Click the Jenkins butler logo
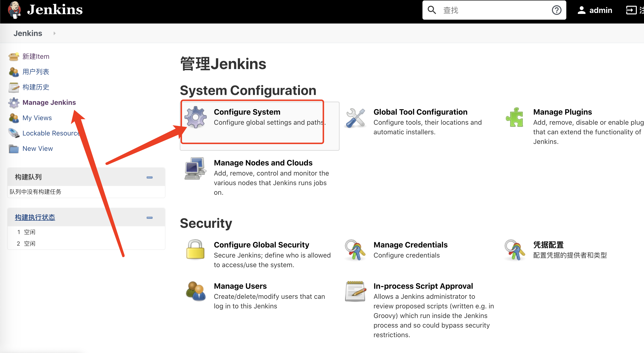The image size is (644, 353). tap(14, 10)
